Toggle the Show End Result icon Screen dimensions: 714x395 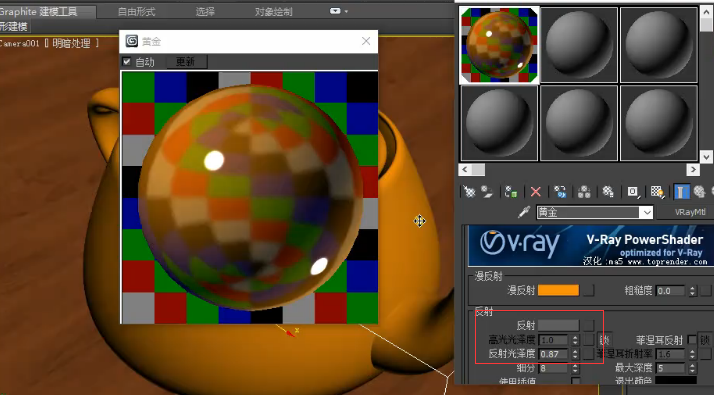[x=681, y=192]
